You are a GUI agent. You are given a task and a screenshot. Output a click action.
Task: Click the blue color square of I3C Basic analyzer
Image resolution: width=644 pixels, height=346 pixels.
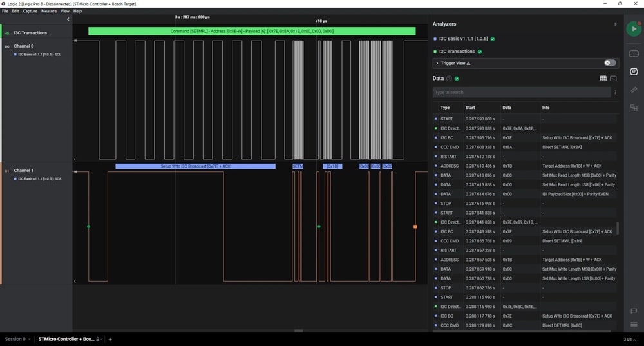pos(435,39)
